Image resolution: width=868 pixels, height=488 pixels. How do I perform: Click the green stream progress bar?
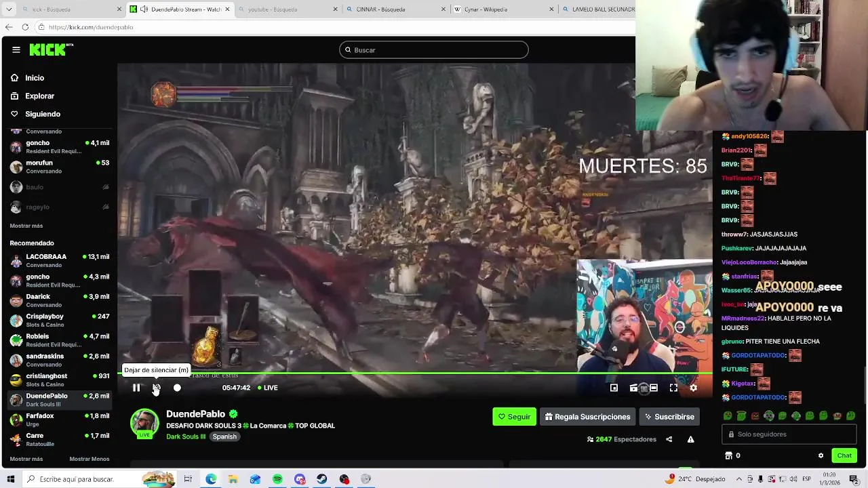[414, 373]
